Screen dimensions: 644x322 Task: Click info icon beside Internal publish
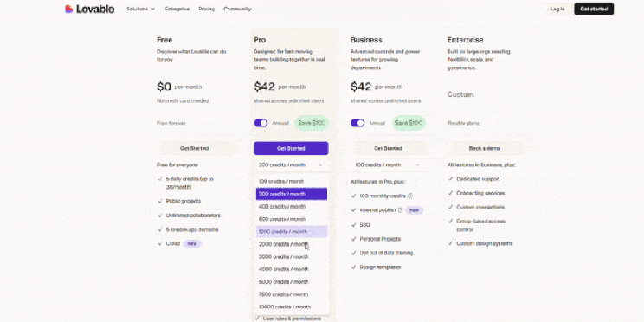(401, 209)
